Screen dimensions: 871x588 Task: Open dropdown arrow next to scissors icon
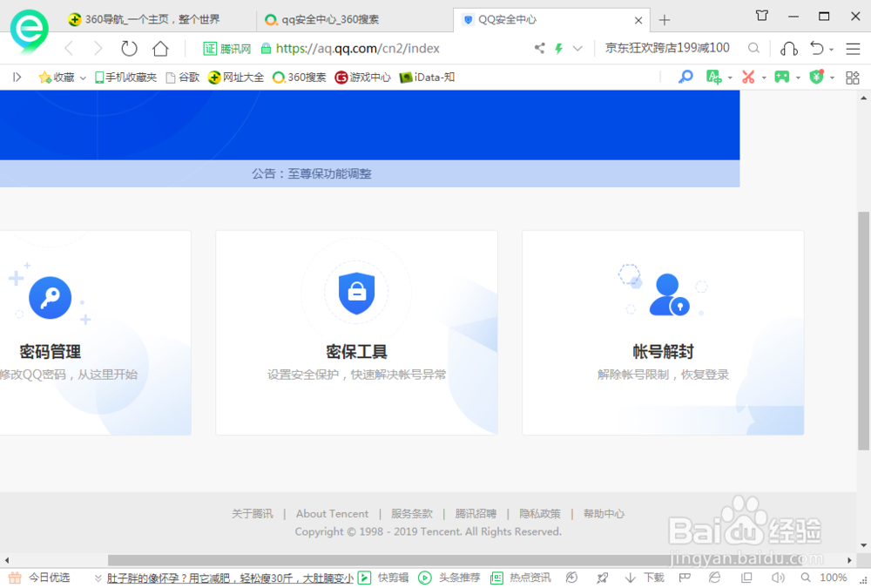[764, 78]
